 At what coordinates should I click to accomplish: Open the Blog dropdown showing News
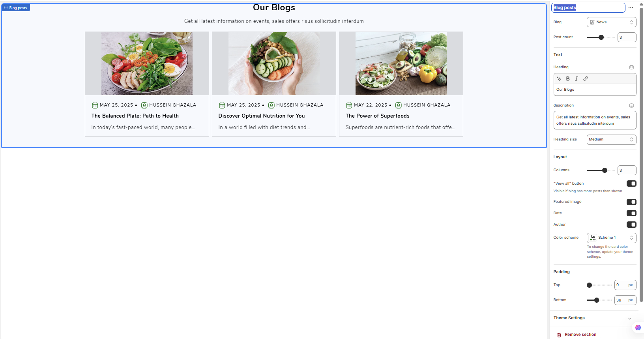pyautogui.click(x=611, y=22)
